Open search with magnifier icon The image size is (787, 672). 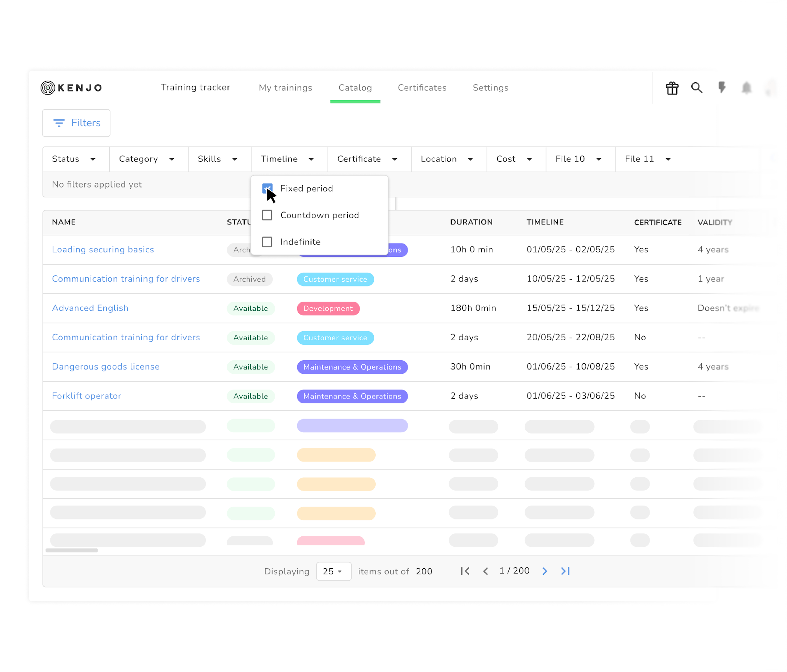(697, 88)
